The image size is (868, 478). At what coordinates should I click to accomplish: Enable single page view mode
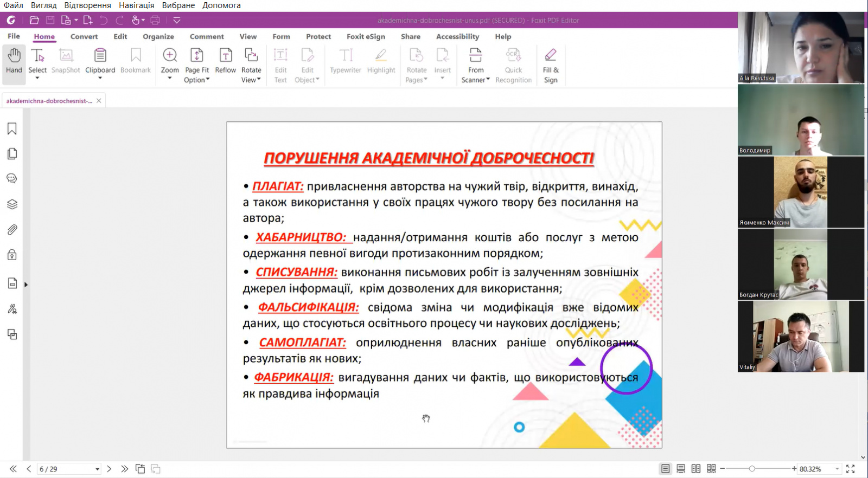pyautogui.click(x=665, y=469)
